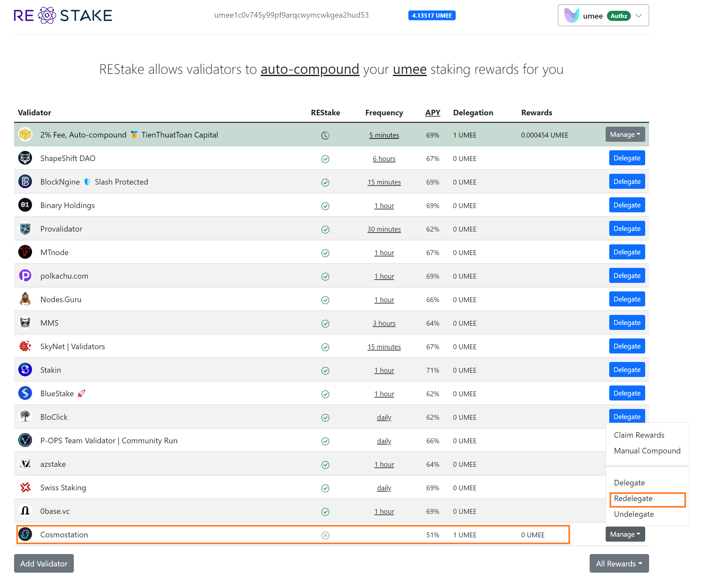Click the Cosmostation validator logo
This screenshot has width=703, height=588.
tap(25, 534)
